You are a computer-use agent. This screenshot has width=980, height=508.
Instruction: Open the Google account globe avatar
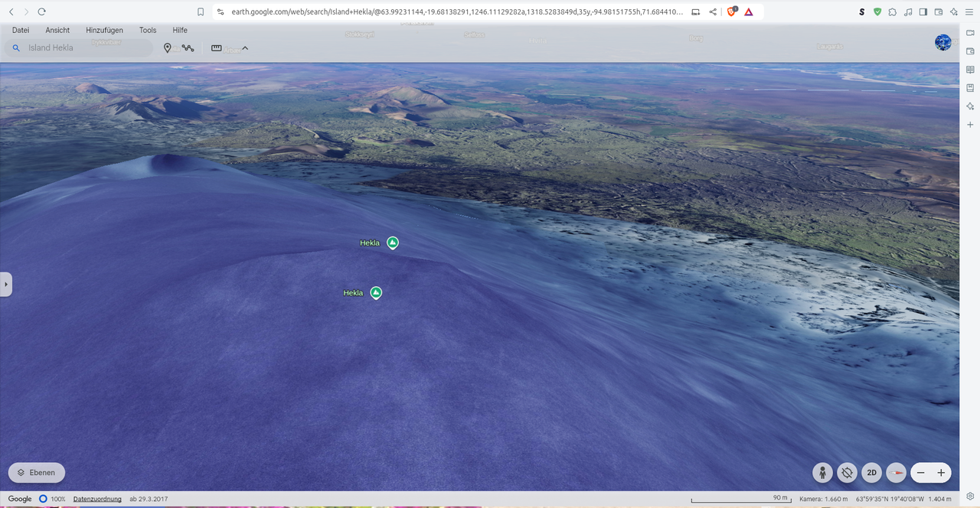point(943,42)
